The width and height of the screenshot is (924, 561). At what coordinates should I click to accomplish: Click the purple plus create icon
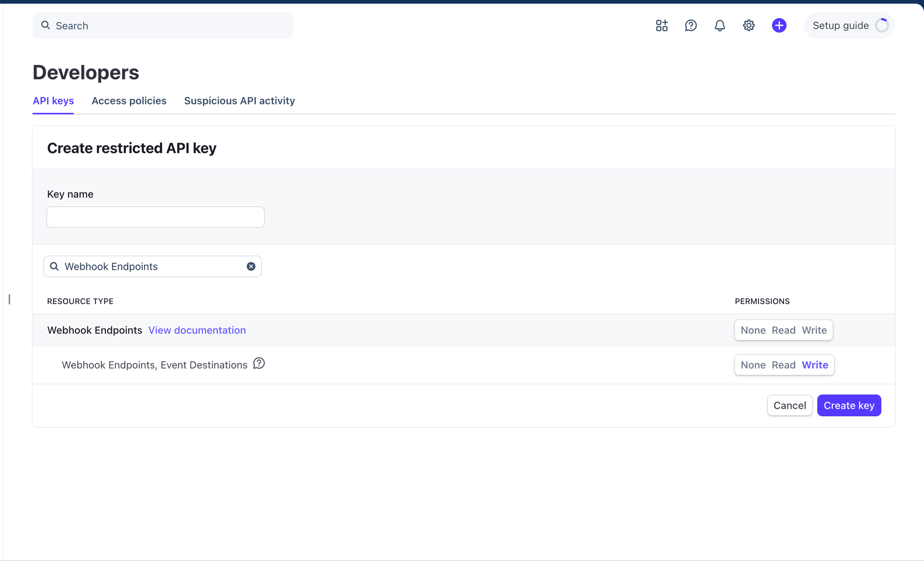click(779, 25)
